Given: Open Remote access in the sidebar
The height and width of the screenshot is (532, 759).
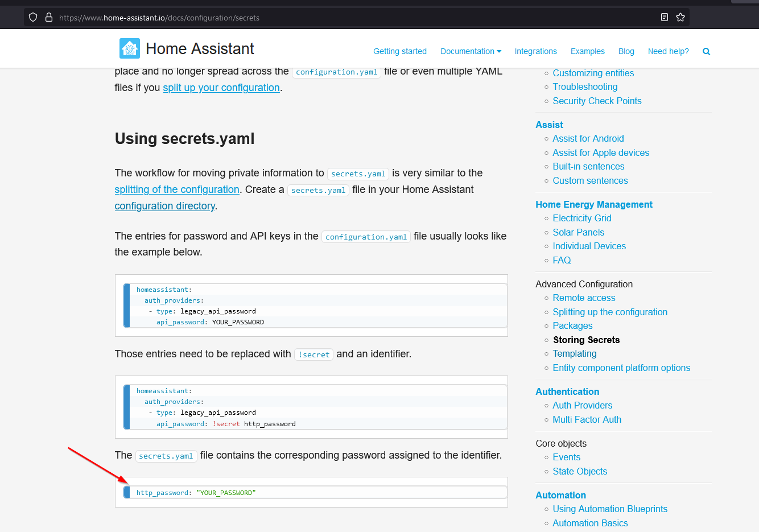Looking at the screenshot, I should coord(584,298).
